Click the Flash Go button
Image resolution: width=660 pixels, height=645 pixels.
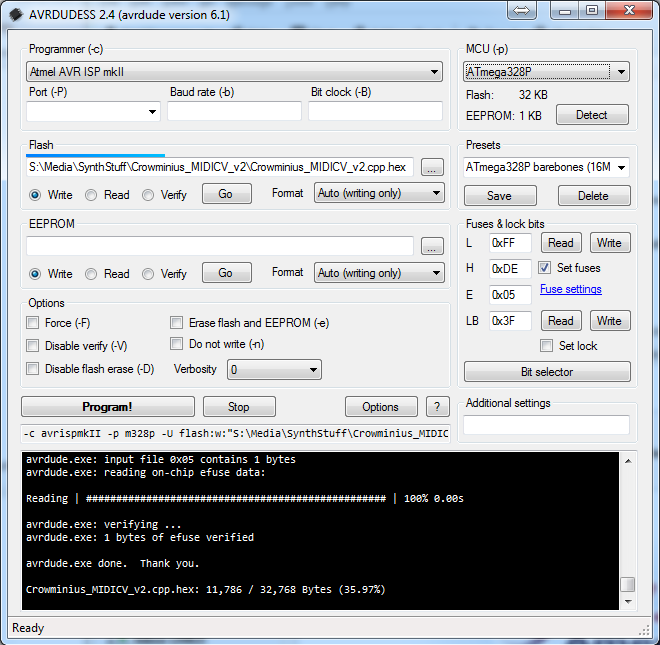tap(227, 194)
